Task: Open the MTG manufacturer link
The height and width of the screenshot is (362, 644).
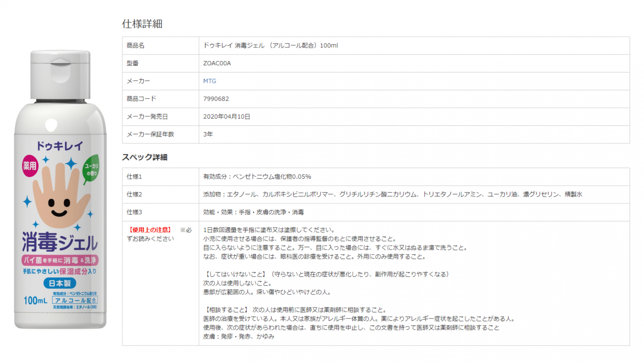Action: 210,81
